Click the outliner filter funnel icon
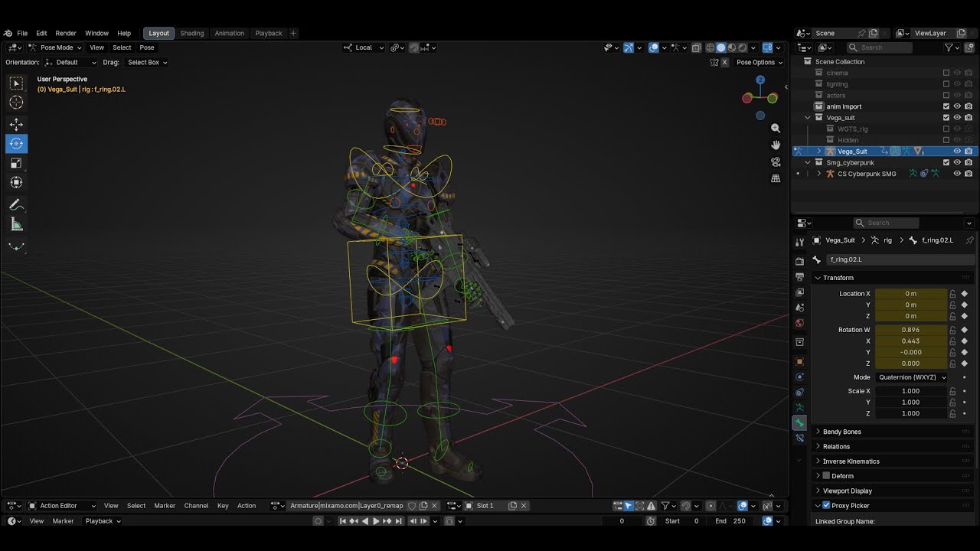This screenshot has width=980, height=551. point(949,47)
